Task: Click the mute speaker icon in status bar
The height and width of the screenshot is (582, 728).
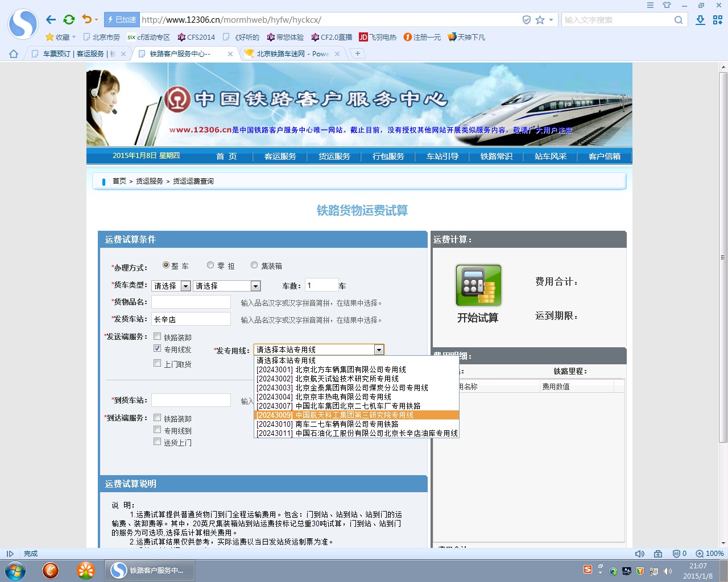Action: click(640, 554)
